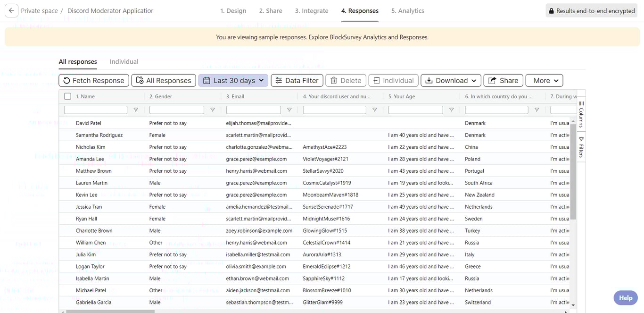Screen dimensions: 644x313
Task: Open the Filters side panel
Action: click(x=581, y=147)
